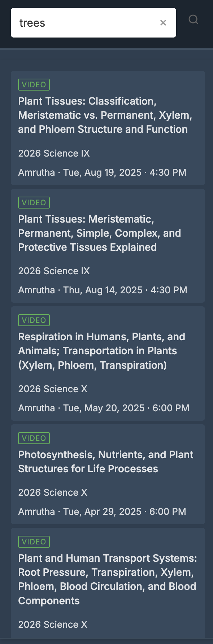Screen dimensions: 213x644
Task: Click the VIDEO badge on the Plant Tissues Classification result
Action: 34,84
